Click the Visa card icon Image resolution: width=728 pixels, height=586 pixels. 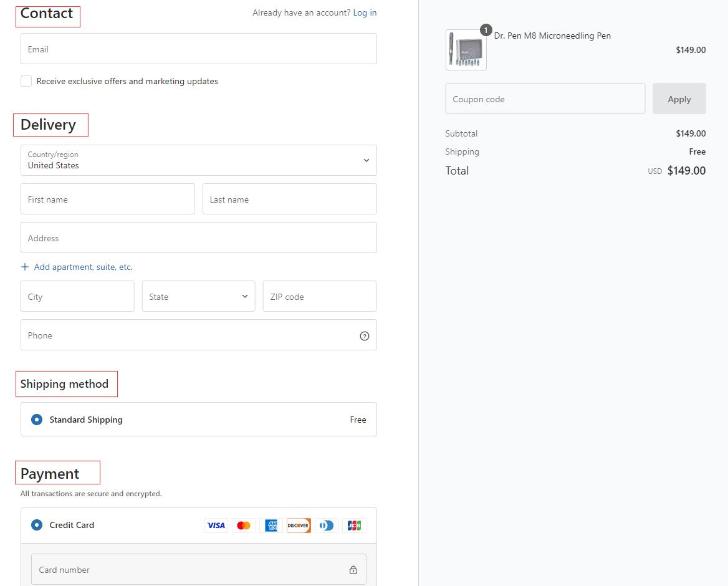[x=216, y=526]
